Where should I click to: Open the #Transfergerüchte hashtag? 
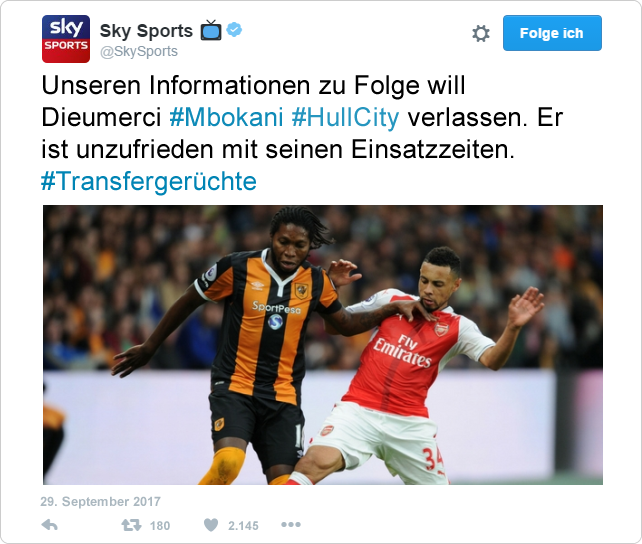(149, 181)
